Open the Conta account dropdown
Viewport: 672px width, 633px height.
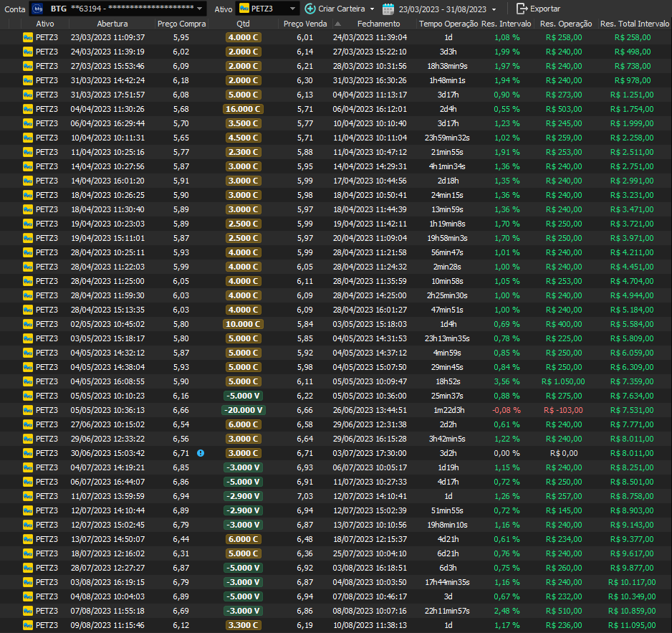point(199,9)
